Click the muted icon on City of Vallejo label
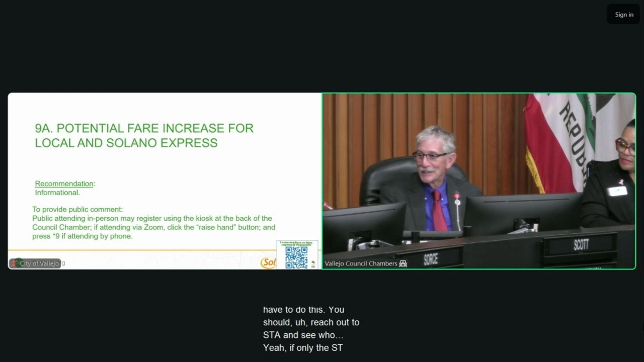This screenshot has height=362, width=644. (15, 263)
